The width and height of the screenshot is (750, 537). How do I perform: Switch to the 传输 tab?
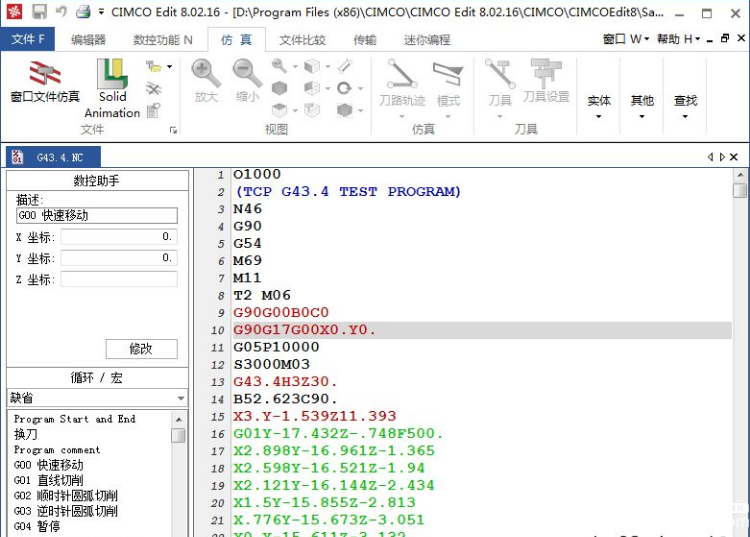[364, 40]
